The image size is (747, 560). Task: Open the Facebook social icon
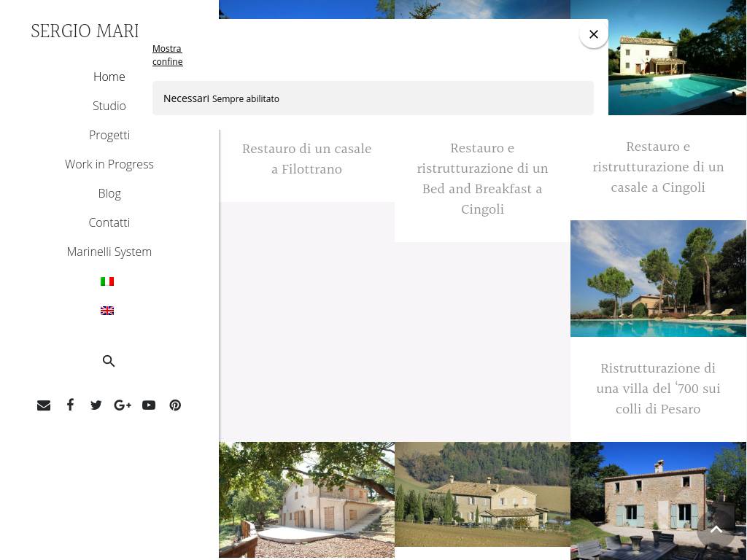[70, 405]
